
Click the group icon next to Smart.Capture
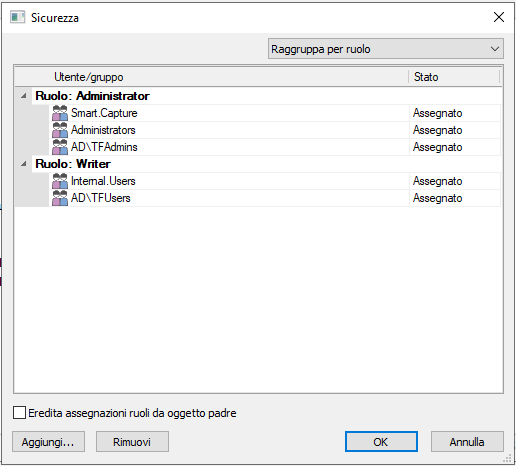pyautogui.click(x=60, y=113)
